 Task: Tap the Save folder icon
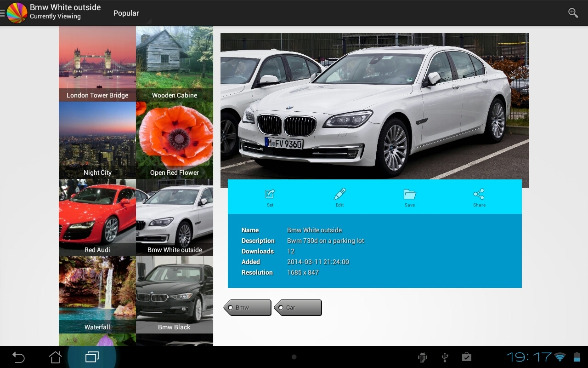410,197
